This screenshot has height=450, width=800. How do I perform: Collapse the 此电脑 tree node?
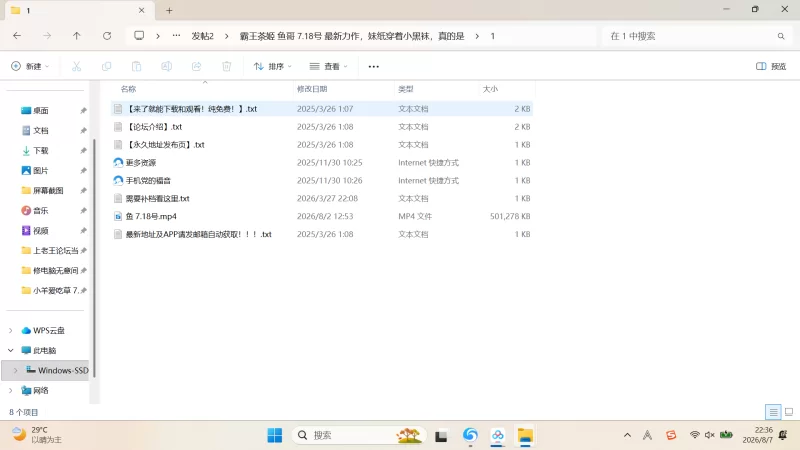[x=11, y=351]
